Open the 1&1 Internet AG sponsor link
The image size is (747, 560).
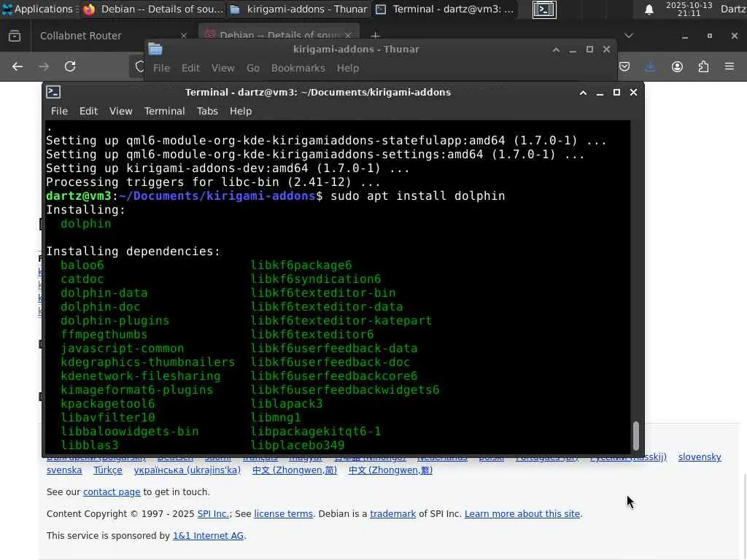click(208, 536)
